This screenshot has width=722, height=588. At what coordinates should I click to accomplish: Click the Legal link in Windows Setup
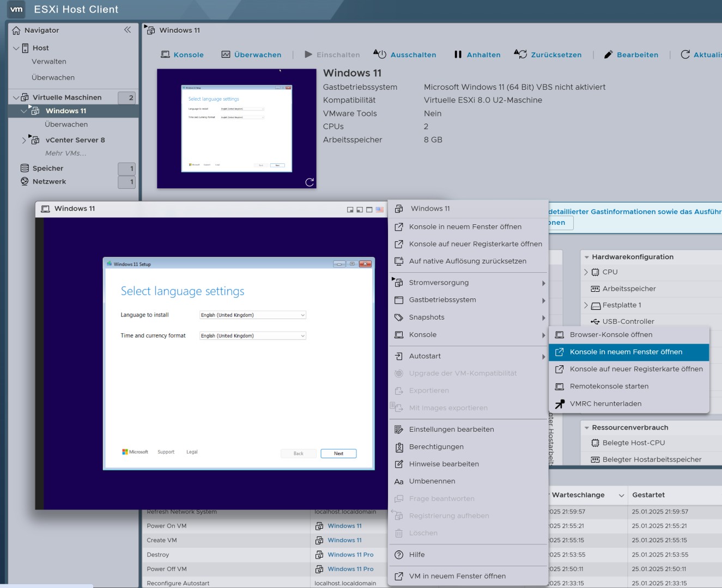192,452
